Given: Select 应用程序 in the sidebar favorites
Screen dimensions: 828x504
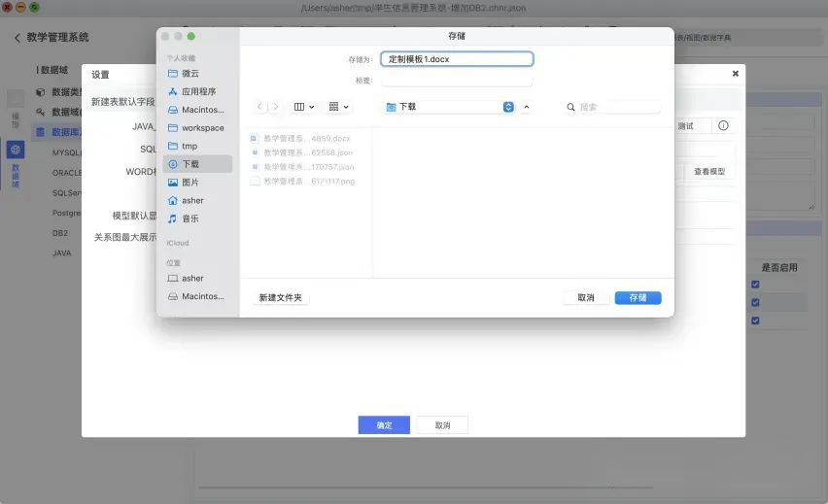Looking at the screenshot, I should click(198, 91).
